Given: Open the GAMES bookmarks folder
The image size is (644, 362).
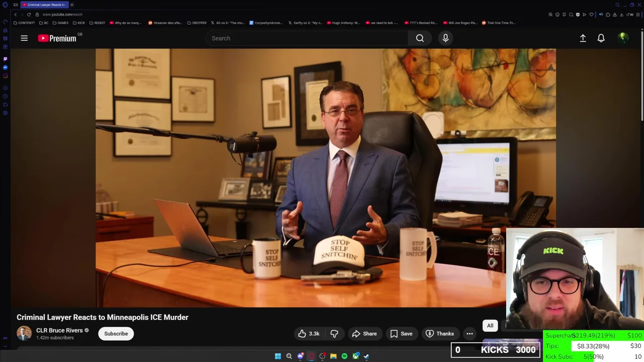Looking at the screenshot, I should click(x=61, y=23).
